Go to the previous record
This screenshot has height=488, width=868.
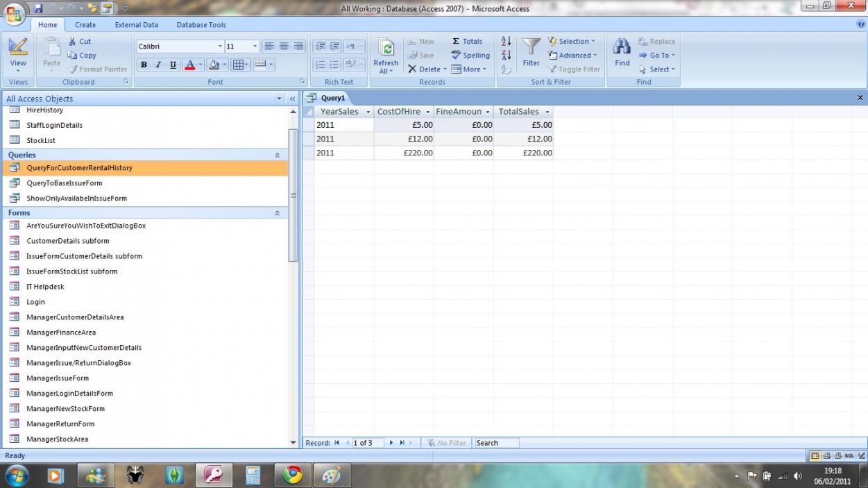click(348, 443)
